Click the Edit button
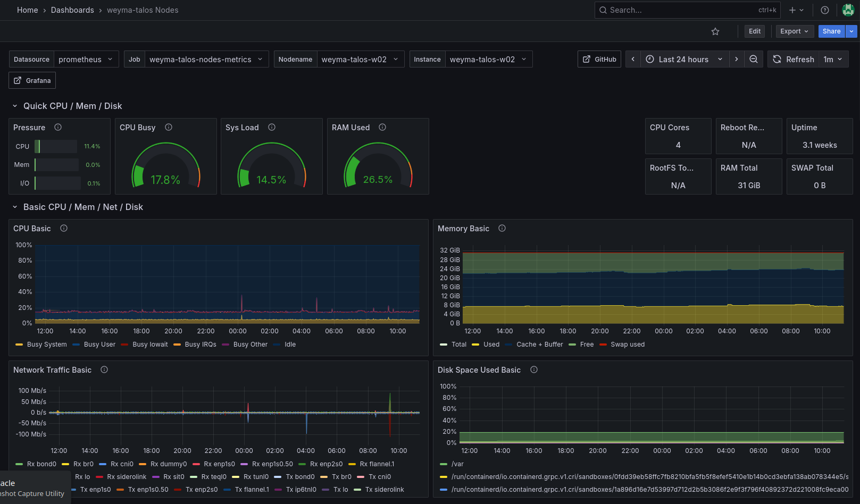 point(754,31)
